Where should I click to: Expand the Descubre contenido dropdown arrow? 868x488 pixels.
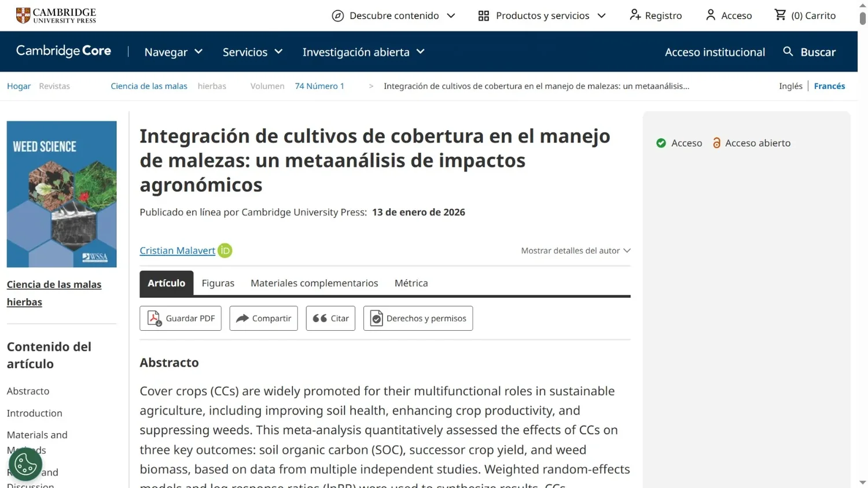pos(451,16)
